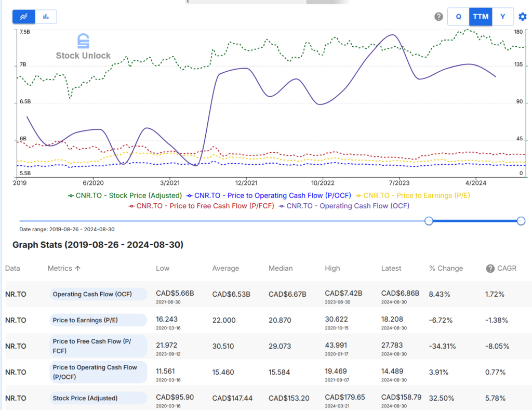Click the 6/2020 x-axis label

[93, 183]
